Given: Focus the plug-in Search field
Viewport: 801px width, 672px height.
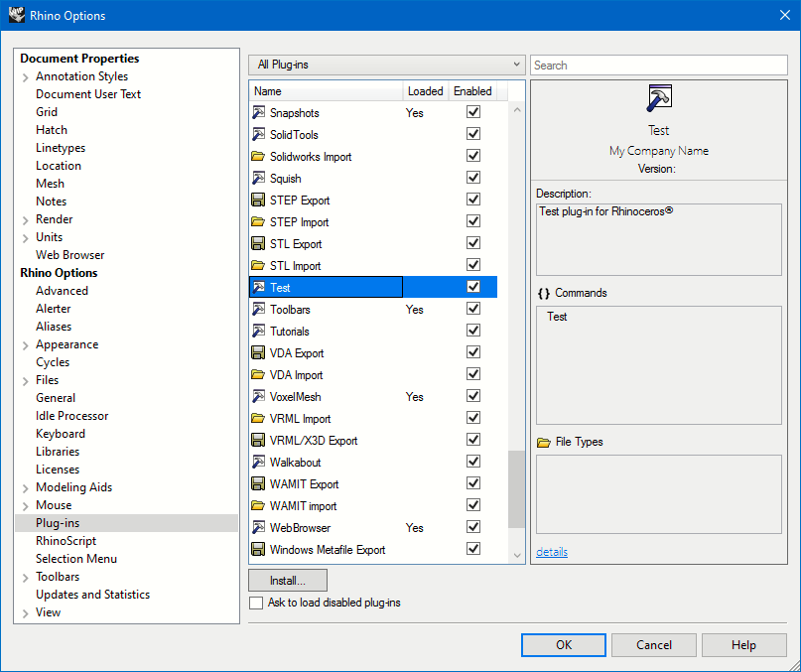Looking at the screenshot, I should pos(659,65).
